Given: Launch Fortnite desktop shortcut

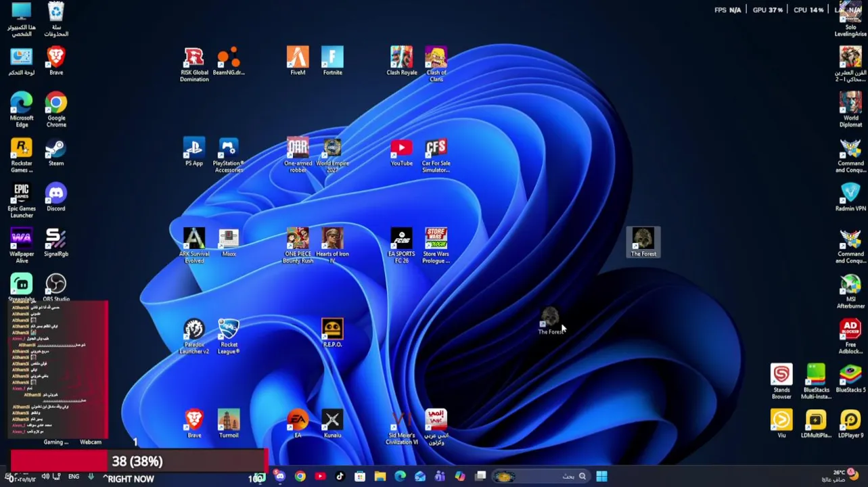Looking at the screenshot, I should (332, 62).
